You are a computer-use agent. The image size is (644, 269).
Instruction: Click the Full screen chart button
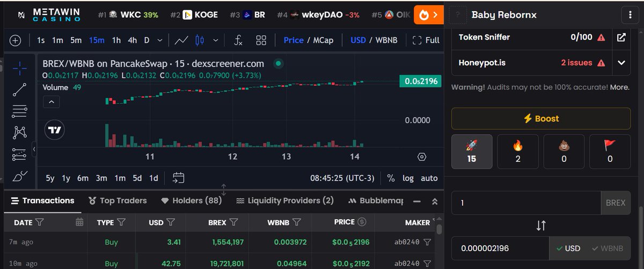[x=426, y=40]
